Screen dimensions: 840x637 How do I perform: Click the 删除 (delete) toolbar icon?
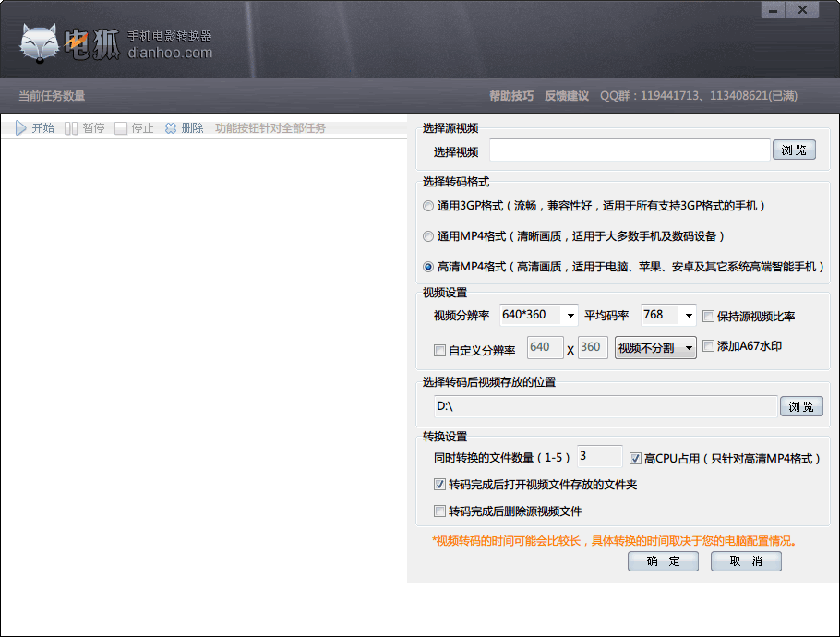[171, 128]
